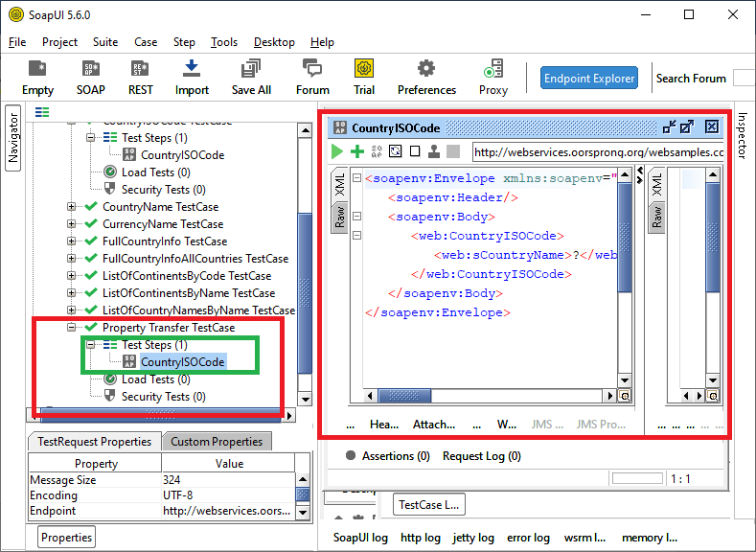The height and width of the screenshot is (552, 756).
Task: Click SOAP icon in CountryISOCode title bar
Action: 340,127
